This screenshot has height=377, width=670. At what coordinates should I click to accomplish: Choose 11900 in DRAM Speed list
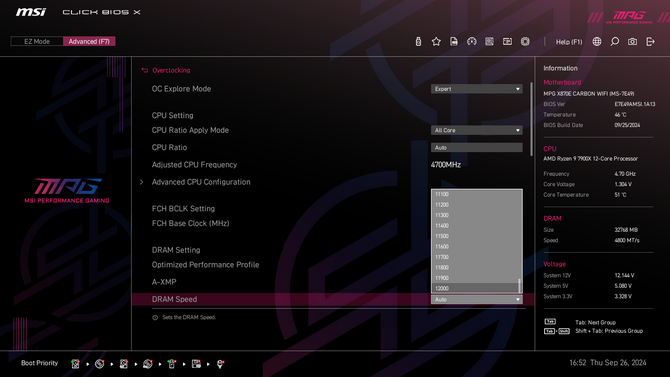point(475,278)
